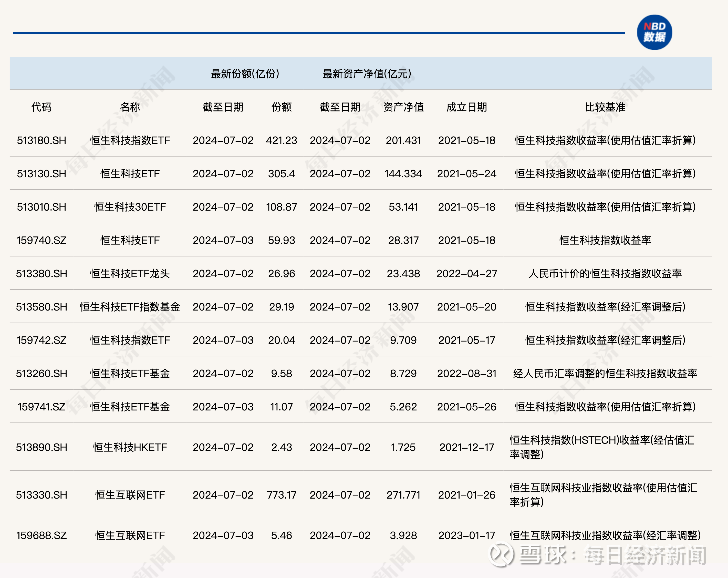This screenshot has height=578, width=728.
Task: Select fund code 513580.SH
Action: 41,307
